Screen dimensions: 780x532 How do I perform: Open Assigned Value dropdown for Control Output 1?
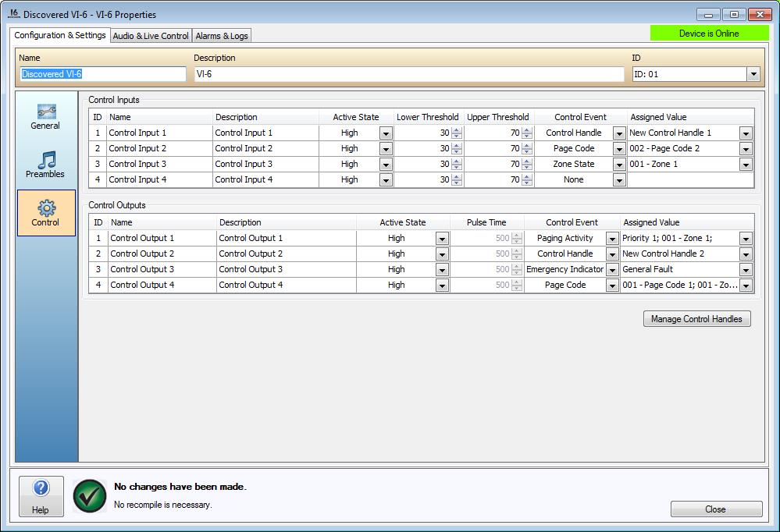(746, 239)
